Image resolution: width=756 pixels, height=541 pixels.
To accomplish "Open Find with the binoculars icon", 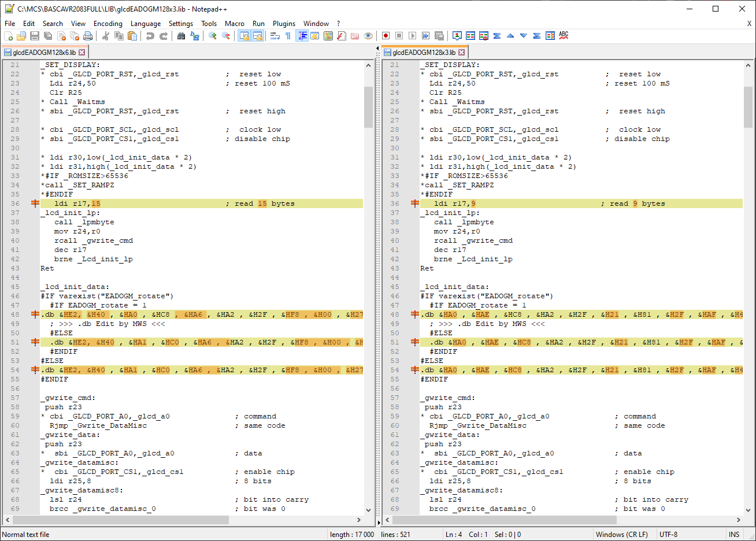I will 181,36.
